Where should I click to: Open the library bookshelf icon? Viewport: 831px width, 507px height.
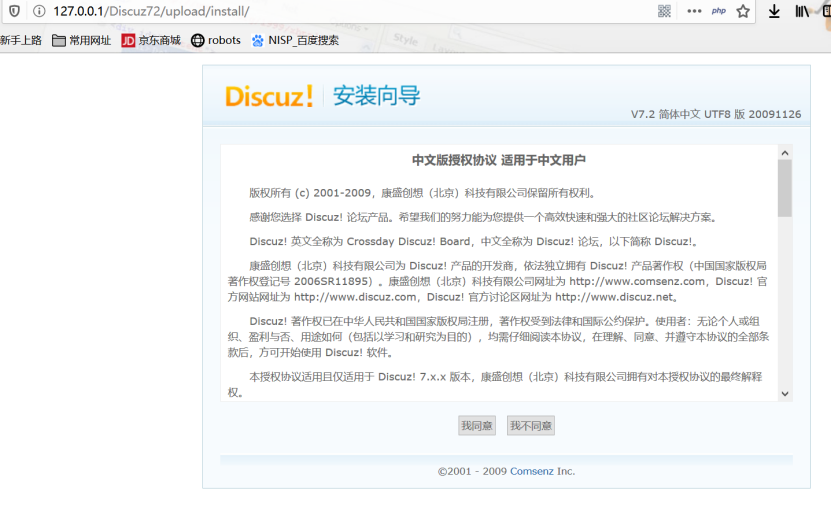pos(802,11)
